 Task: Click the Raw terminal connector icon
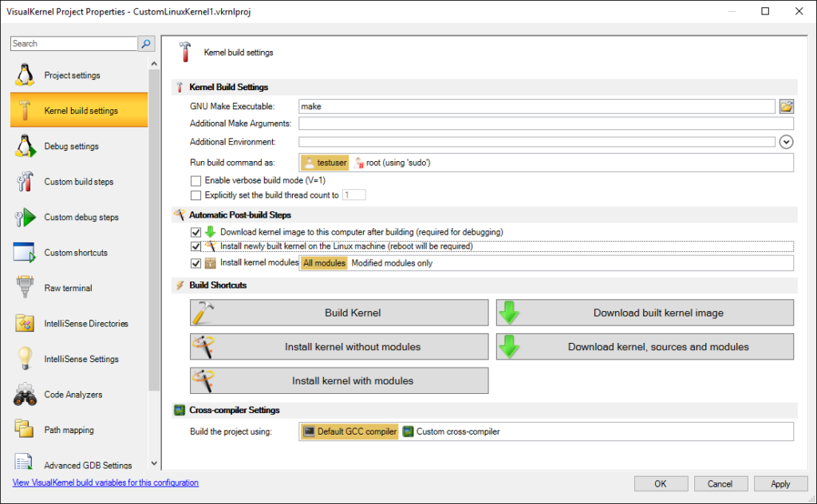click(x=24, y=288)
